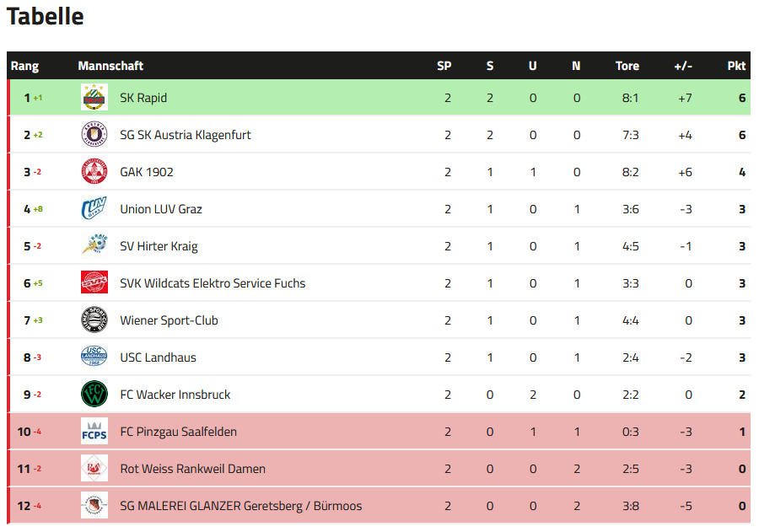Open the GAK 1902 red crest
The width and height of the screenshot is (759, 532).
pos(94,172)
